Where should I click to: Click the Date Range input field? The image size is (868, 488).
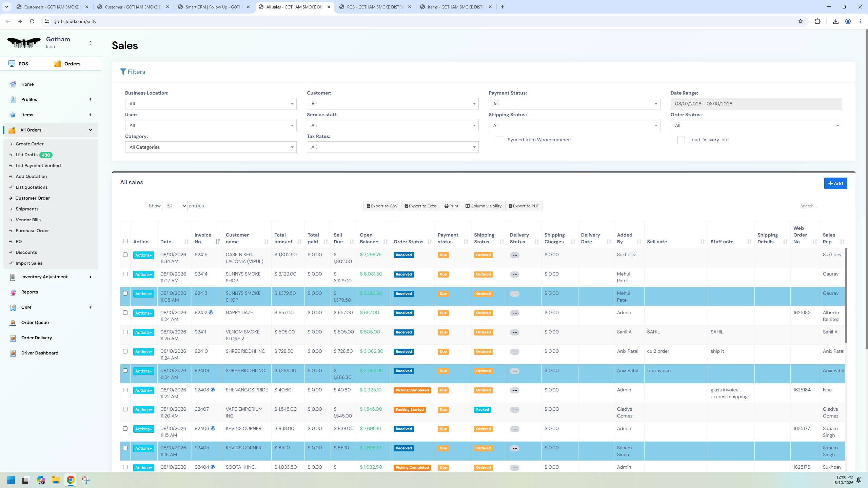tap(756, 104)
